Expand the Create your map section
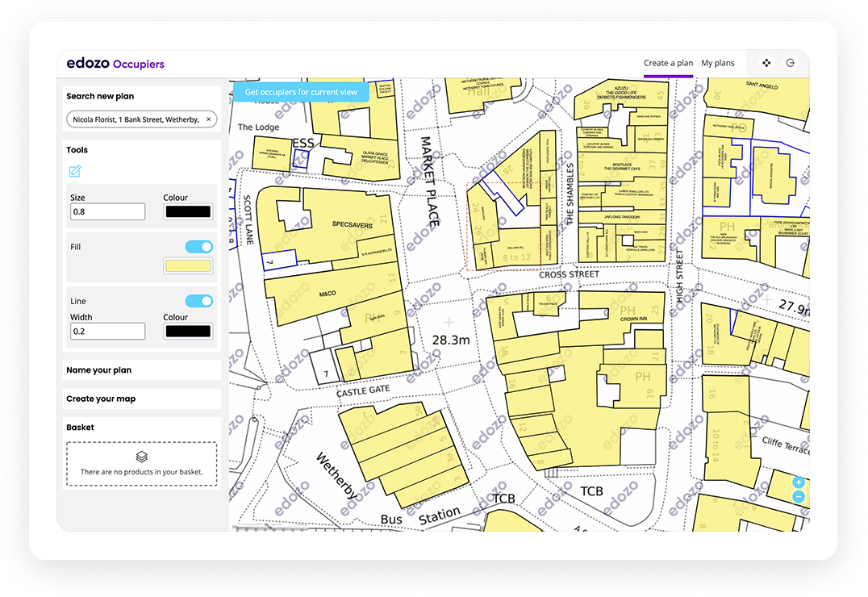The image size is (868, 597). pyautogui.click(x=142, y=399)
